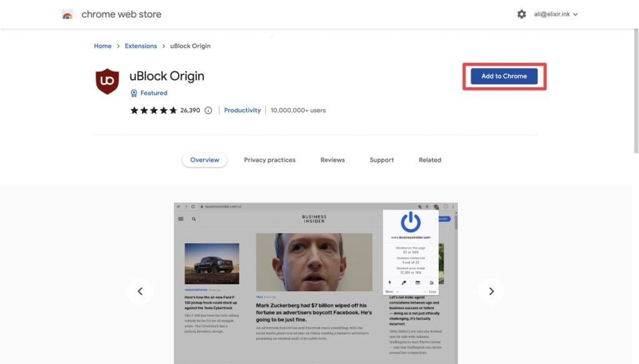Image resolution: width=639 pixels, height=364 pixels.
Task: Click the uBlock Origin shield logo
Action: 107,82
